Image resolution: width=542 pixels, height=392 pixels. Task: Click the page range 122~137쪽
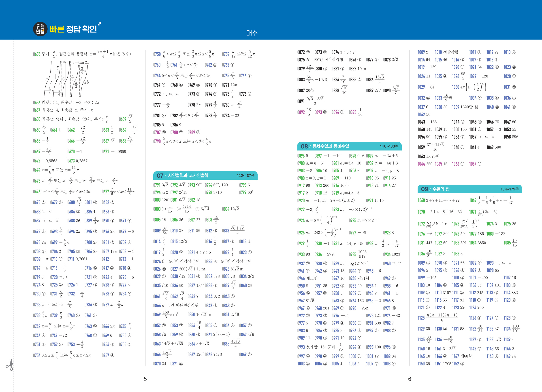pyautogui.click(x=245, y=175)
